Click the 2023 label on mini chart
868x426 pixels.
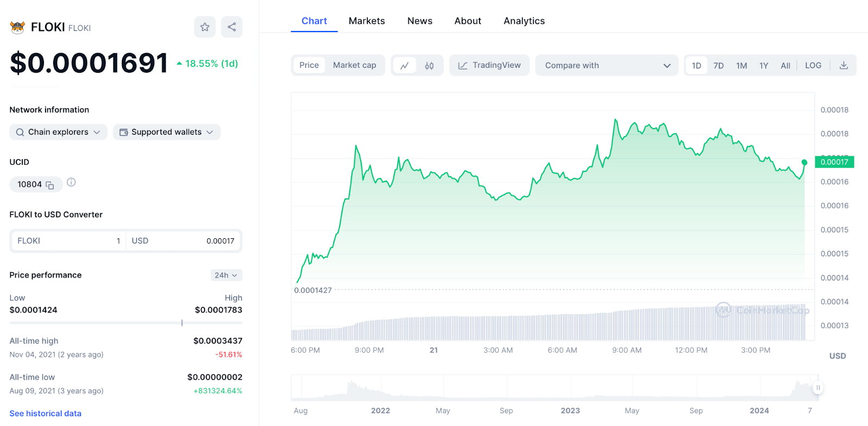[x=570, y=411]
